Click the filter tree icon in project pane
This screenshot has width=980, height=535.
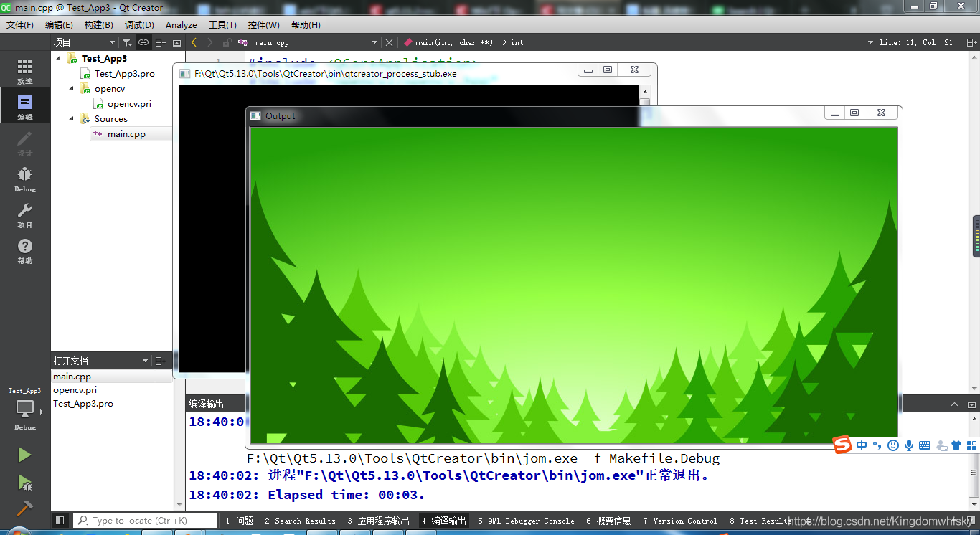click(127, 42)
